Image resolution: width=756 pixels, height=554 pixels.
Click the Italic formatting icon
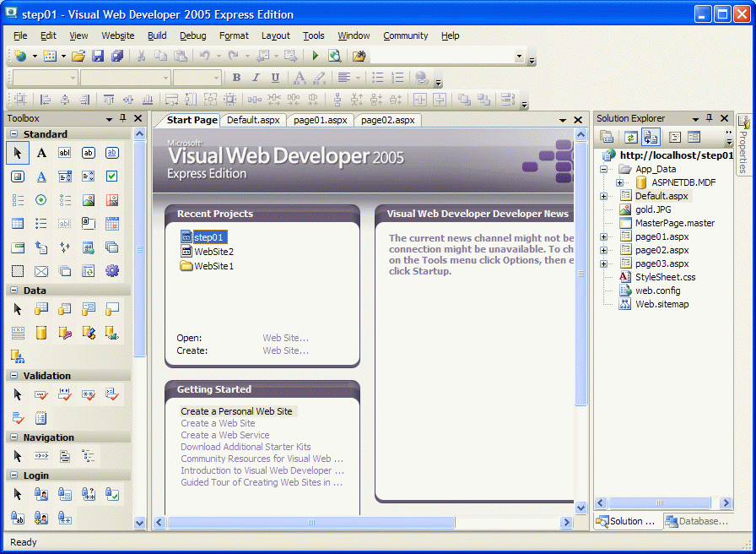[256, 78]
